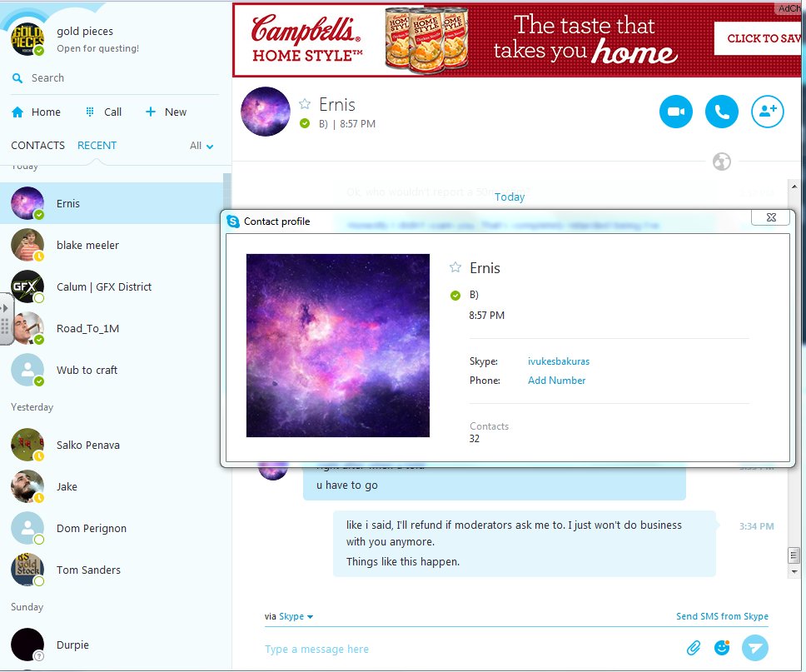Switch to the RECENT tab
Screen dimensions: 806x672
tap(97, 146)
